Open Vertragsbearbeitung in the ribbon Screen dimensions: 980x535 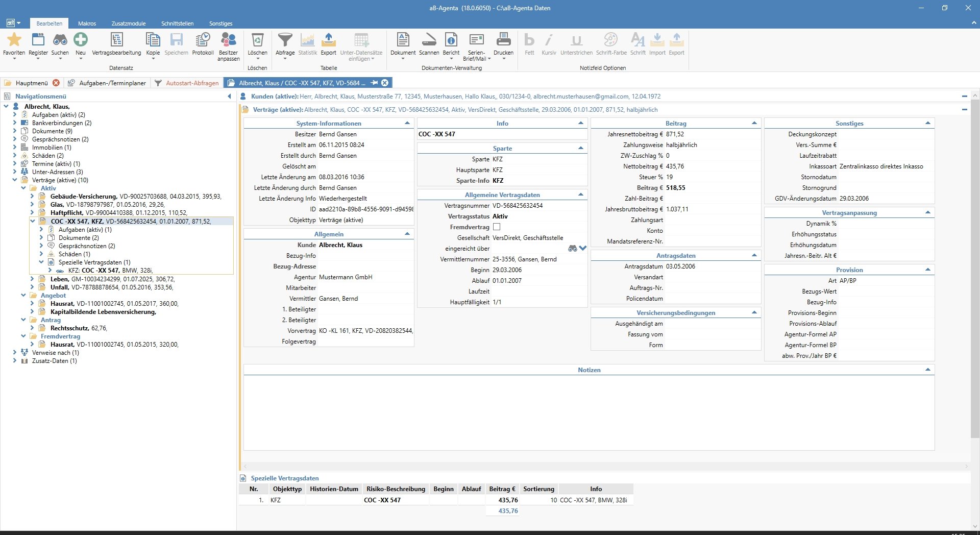pos(116,40)
